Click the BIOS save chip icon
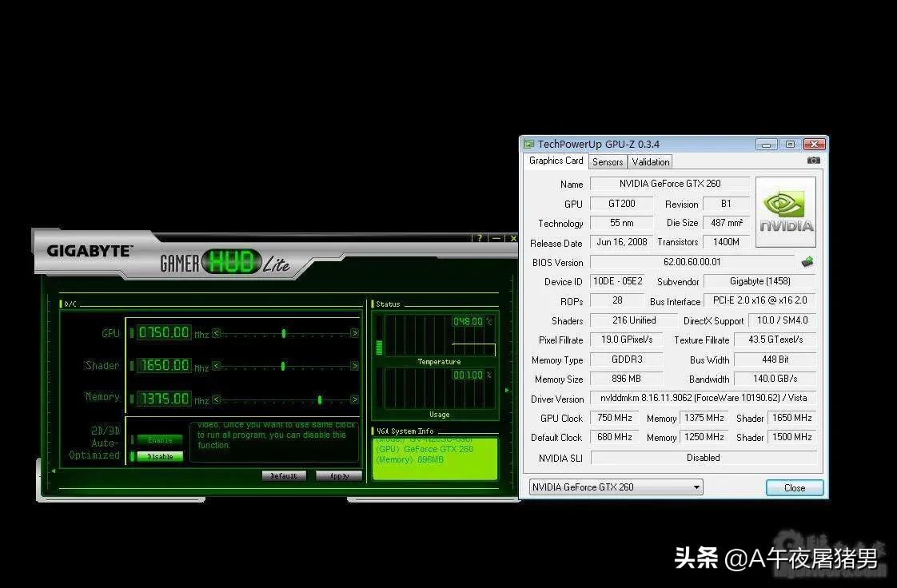897x588 pixels. click(x=807, y=262)
